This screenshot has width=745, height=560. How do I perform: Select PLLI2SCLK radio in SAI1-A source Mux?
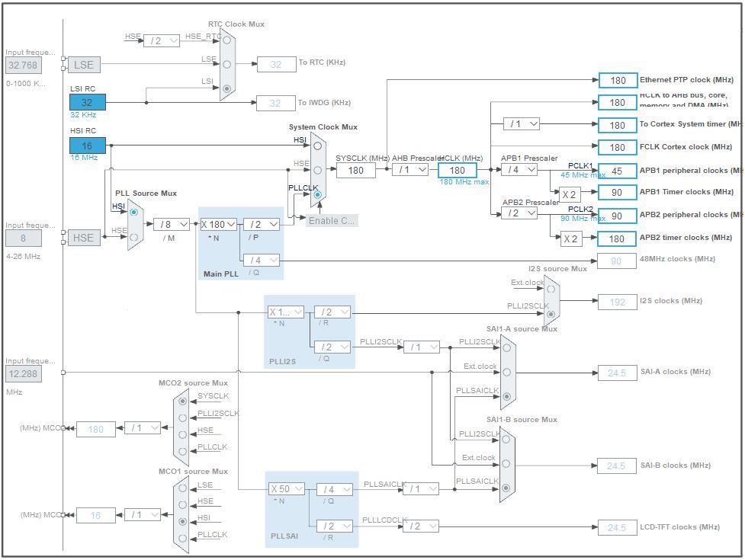tap(507, 348)
